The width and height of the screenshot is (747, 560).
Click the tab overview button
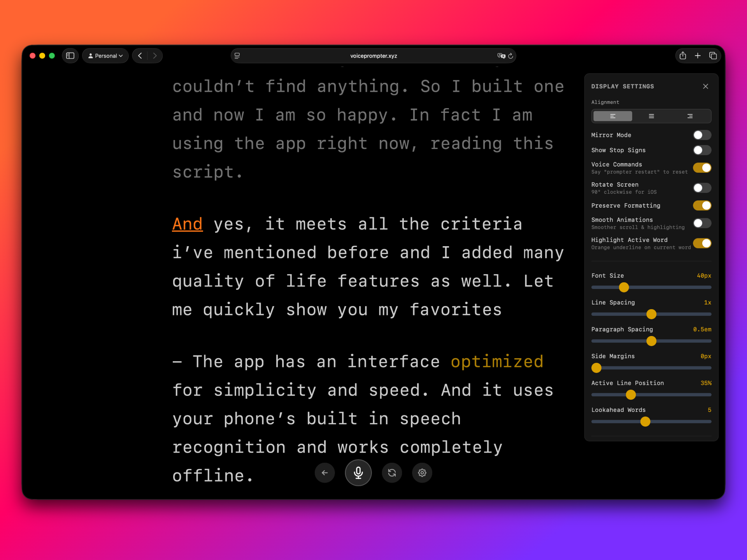713,56
